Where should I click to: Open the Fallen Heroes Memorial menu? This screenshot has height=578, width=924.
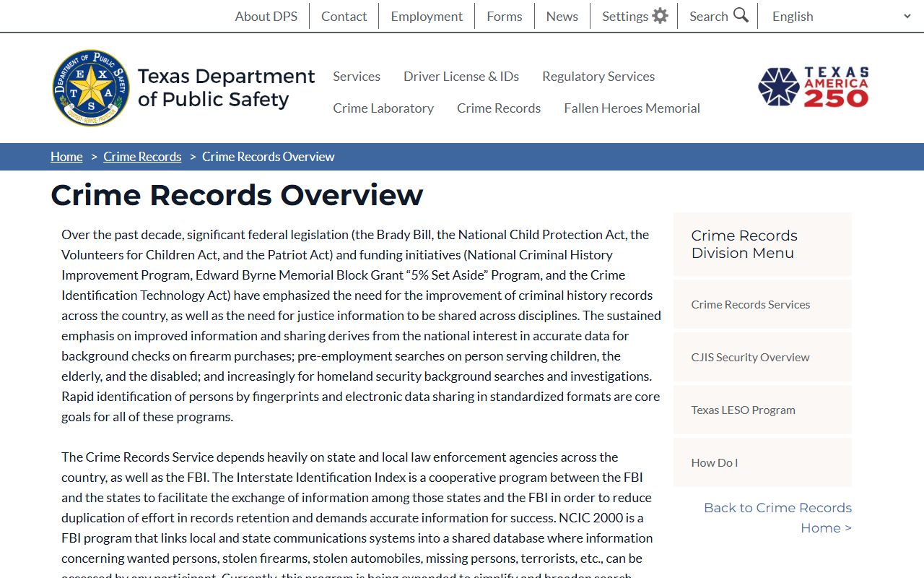pyautogui.click(x=632, y=108)
